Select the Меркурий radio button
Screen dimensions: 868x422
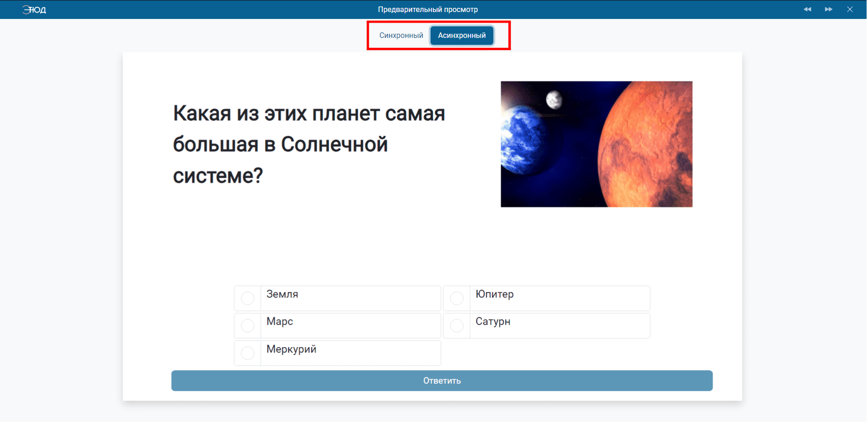(x=248, y=353)
